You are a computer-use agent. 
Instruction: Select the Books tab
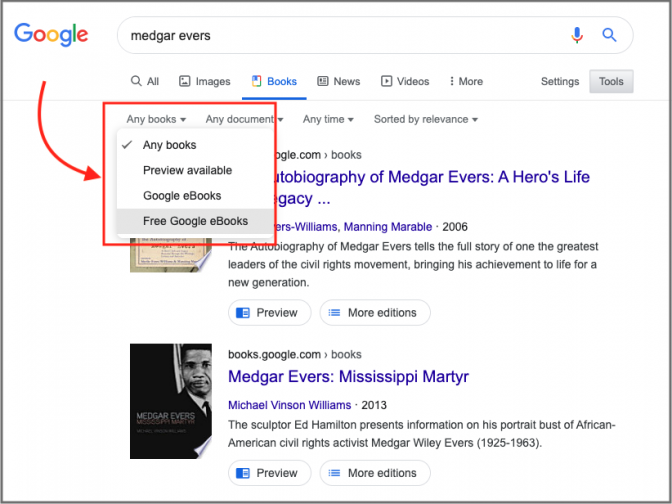tap(274, 81)
